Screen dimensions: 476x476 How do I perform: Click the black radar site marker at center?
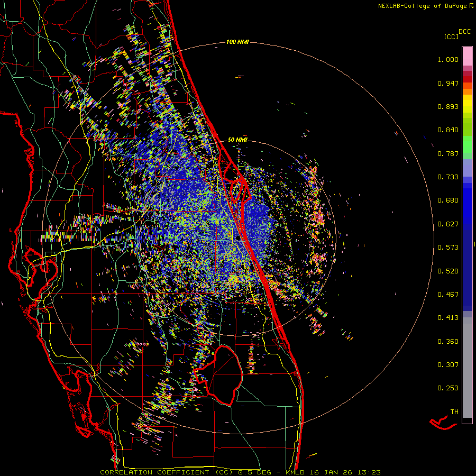[x=239, y=239]
